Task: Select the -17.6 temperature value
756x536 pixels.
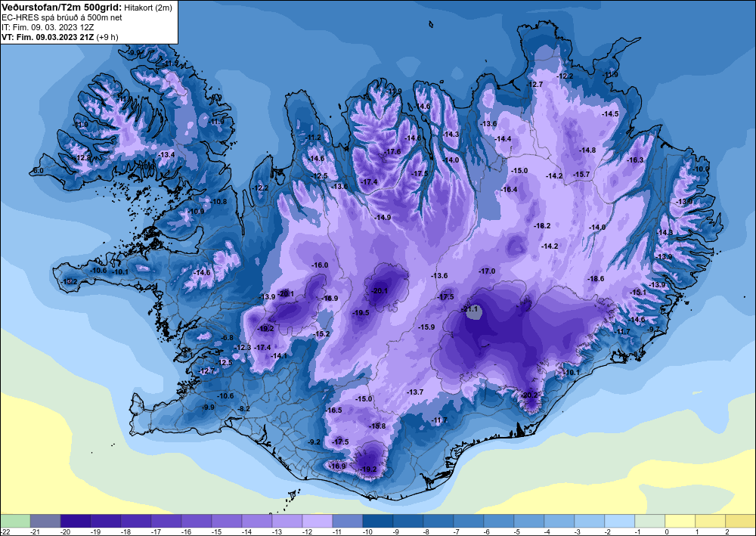Action: tap(392, 152)
